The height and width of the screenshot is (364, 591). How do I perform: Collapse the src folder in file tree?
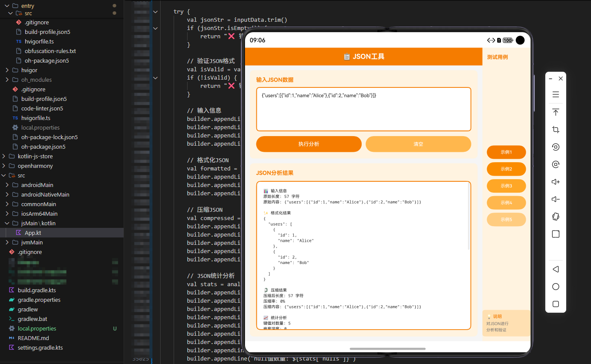pos(4,175)
